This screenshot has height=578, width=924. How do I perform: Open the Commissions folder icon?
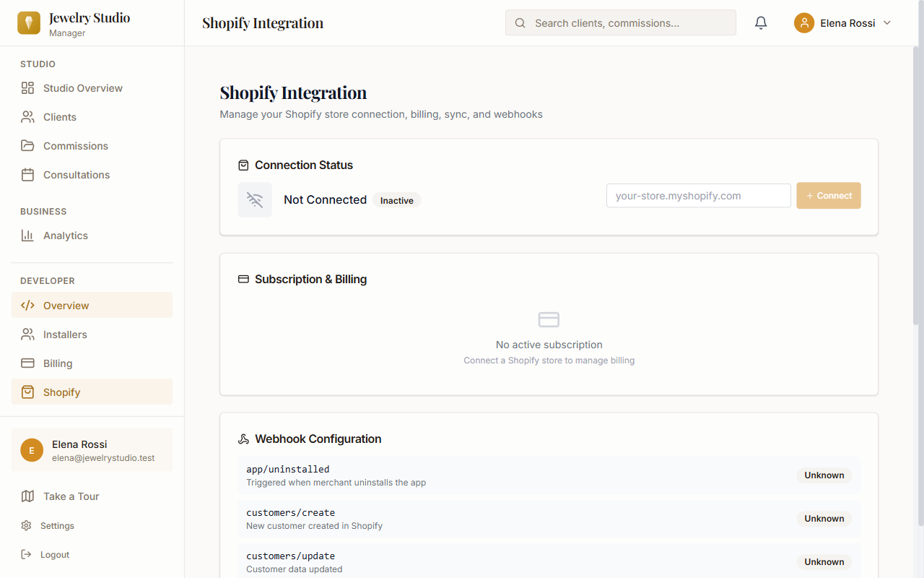click(x=27, y=145)
